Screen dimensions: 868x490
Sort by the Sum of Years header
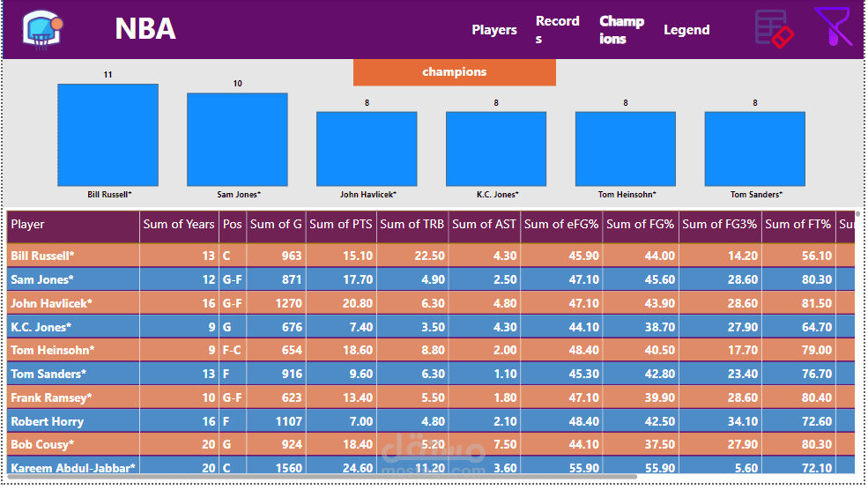pos(179,226)
